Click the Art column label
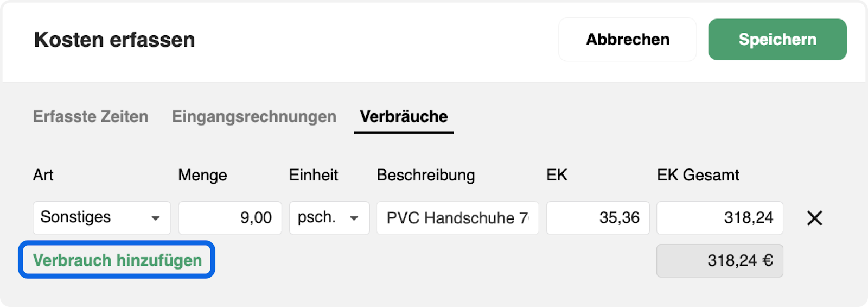This screenshot has height=307, width=868. click(43, 175)
